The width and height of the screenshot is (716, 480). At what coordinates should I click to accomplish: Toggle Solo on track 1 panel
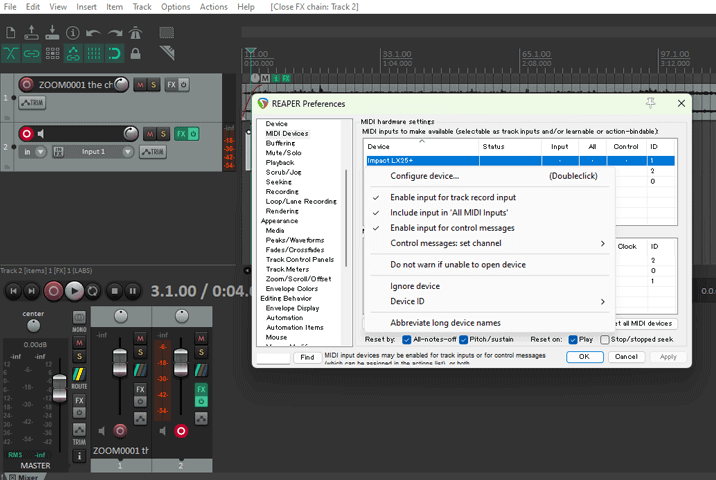(x=153, y=84)
